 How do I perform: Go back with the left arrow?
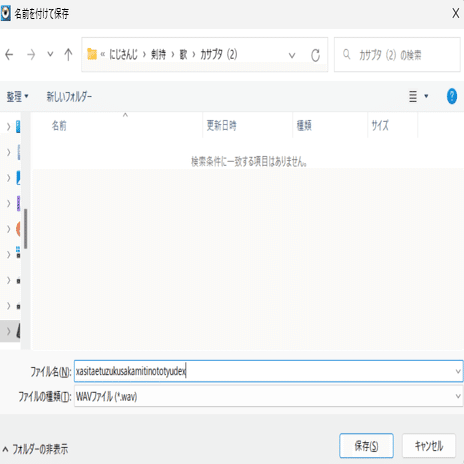(x=9, y=54)
